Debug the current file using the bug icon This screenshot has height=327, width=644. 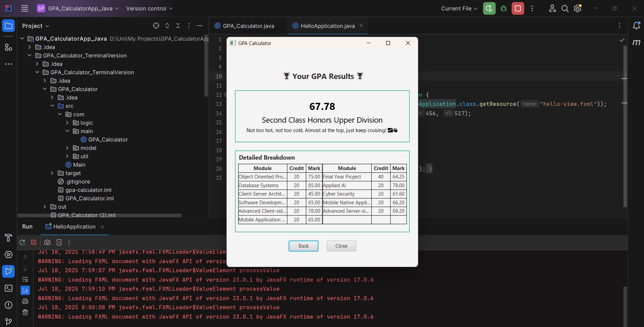503,8
